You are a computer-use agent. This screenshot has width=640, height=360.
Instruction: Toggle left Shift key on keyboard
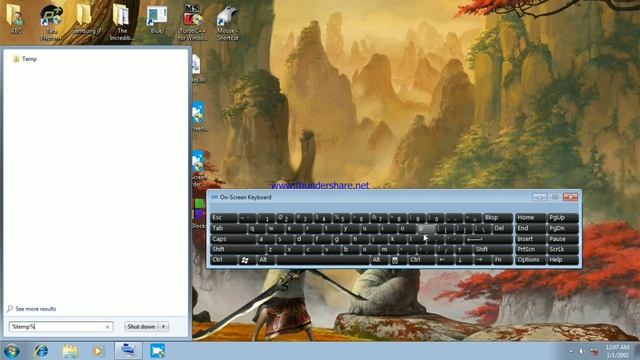coord(237,249)
